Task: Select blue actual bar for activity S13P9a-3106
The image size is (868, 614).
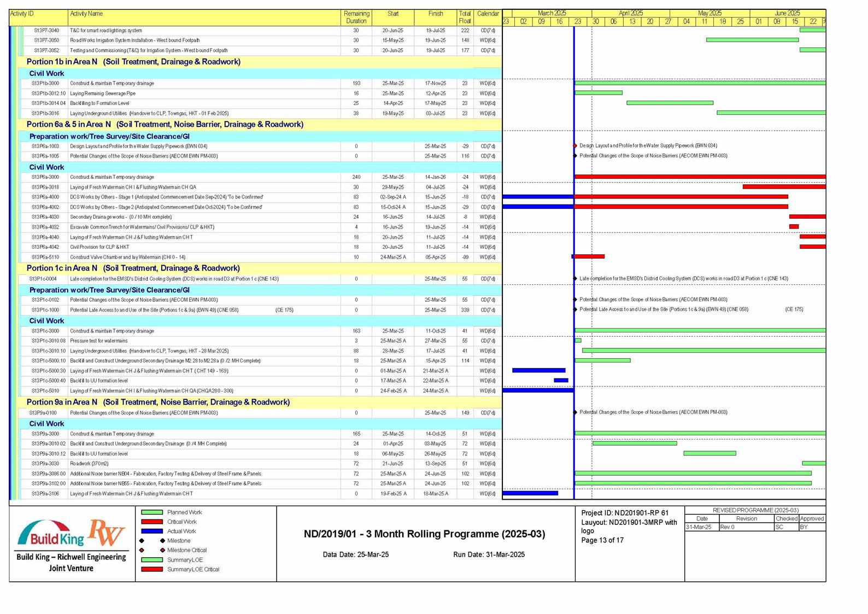Action: [530, 493]
